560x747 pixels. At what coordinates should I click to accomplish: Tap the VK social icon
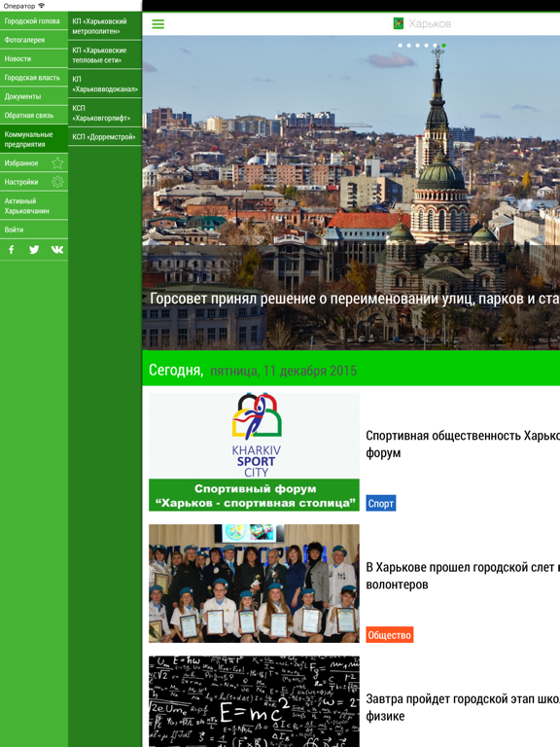pyautogui.click(x=57, y=250)
